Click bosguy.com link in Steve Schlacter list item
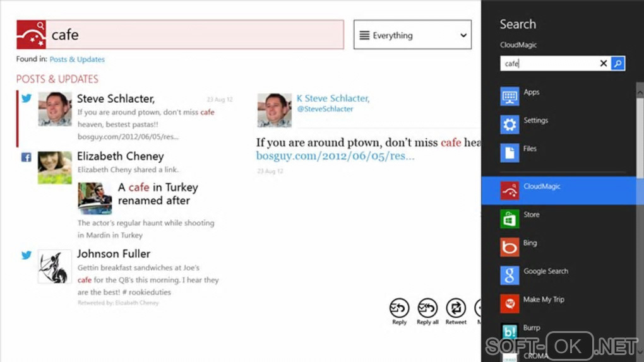Image resolution: width=644 pixels, height=362 pixels. [x=128, y=137]
